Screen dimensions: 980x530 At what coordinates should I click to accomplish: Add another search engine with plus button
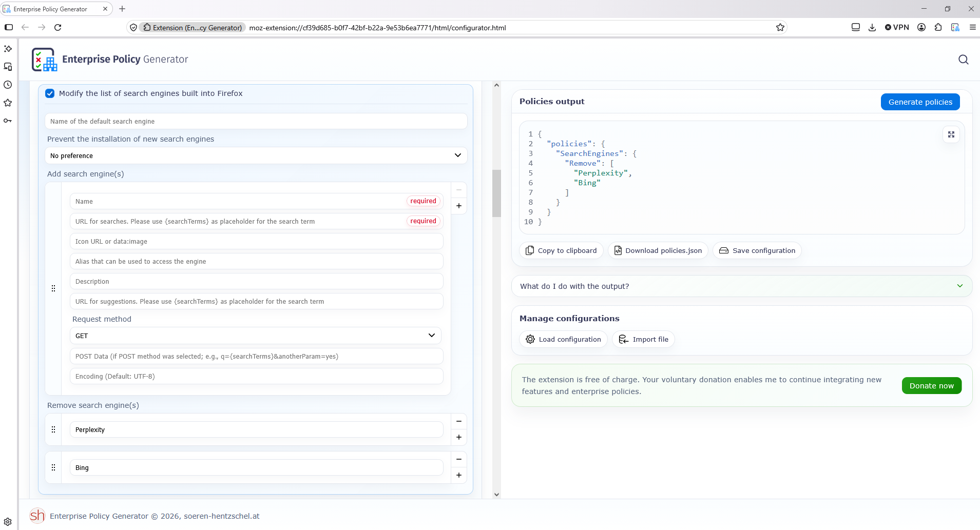coord(459,206)
